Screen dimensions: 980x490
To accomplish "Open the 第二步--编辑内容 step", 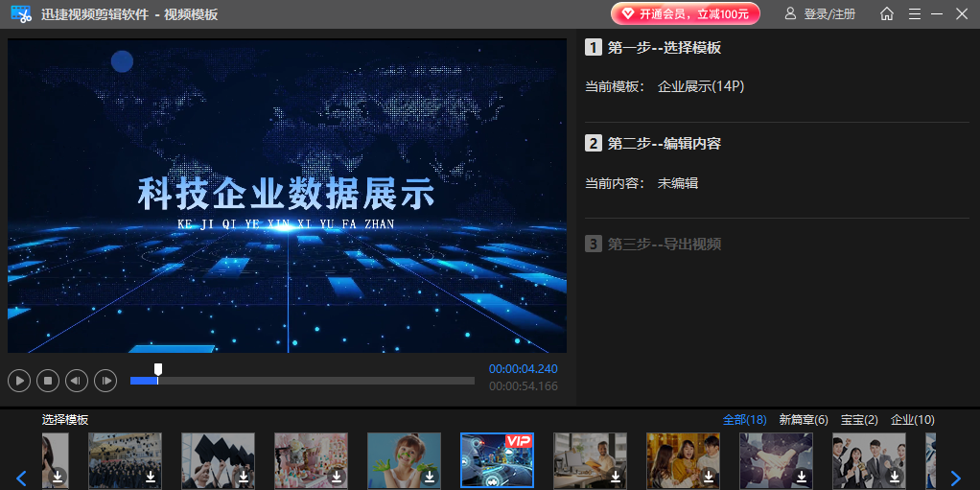I will pyautogui.click(x=664, y=144).
